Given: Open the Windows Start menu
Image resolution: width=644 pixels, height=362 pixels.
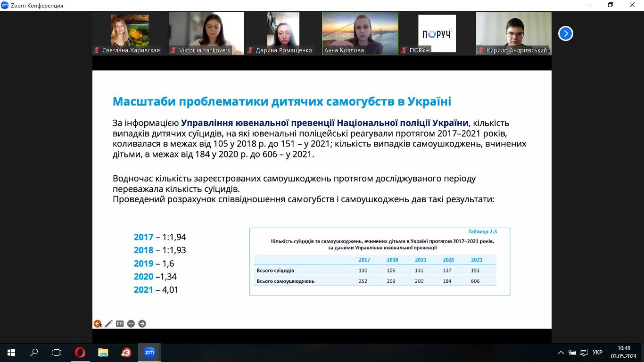Looking at the screenshot, I should (11, 353).
